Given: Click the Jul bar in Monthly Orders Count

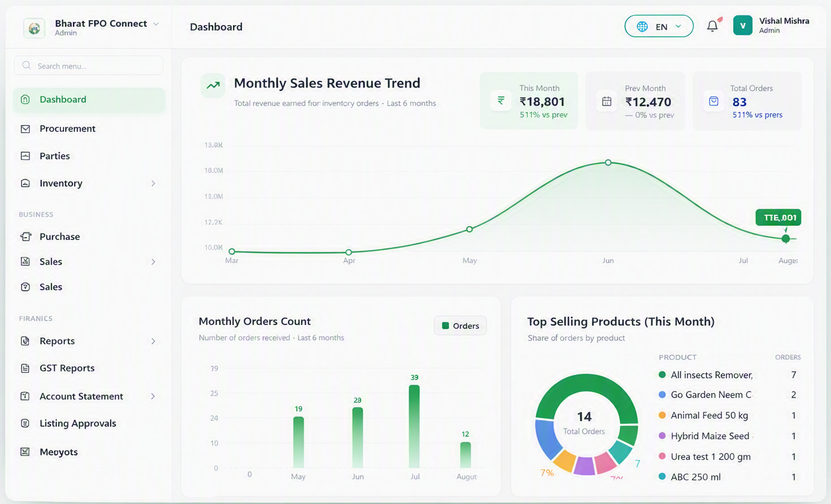Looking at the screenshot, I should 414,426.
